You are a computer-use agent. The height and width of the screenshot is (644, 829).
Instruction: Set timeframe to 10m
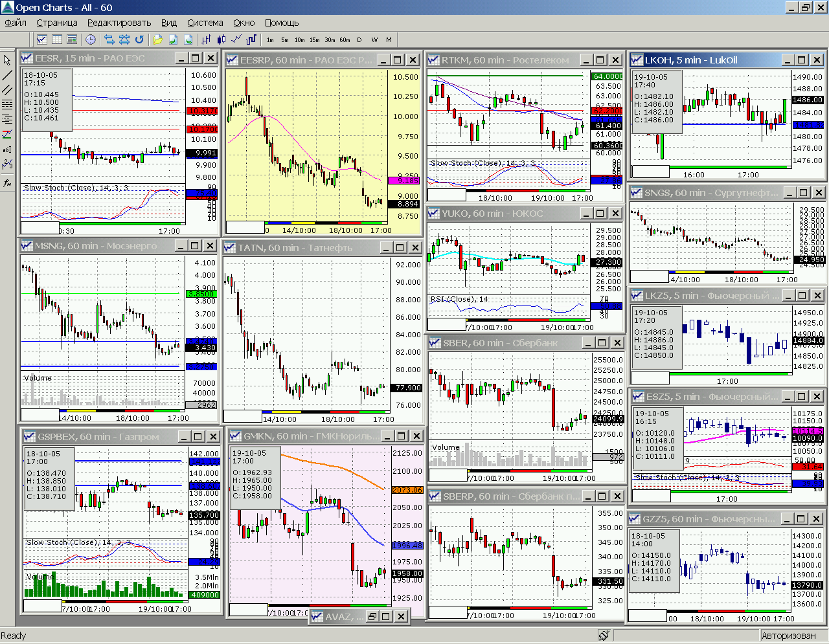click(300, 39)
